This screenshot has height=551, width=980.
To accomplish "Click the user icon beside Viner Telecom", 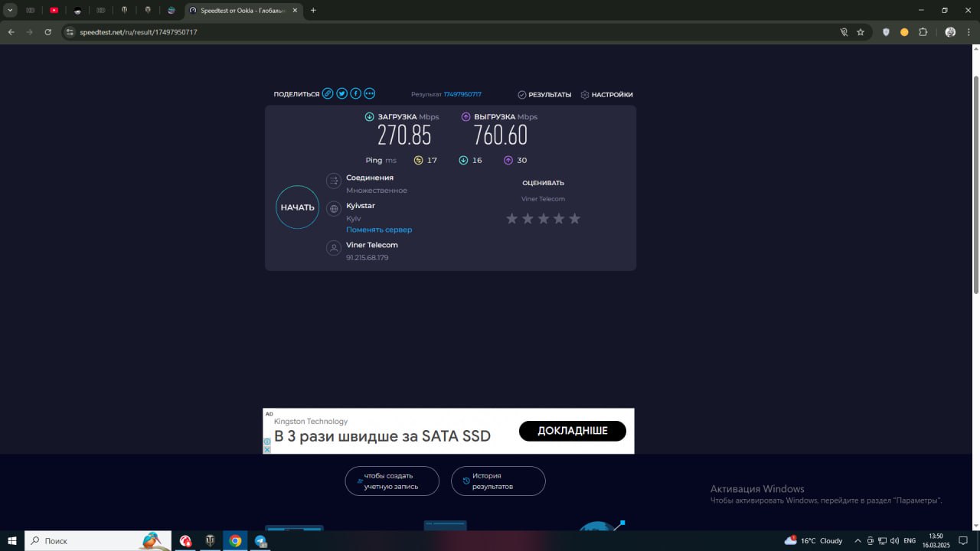I will [x=334, y=248].
